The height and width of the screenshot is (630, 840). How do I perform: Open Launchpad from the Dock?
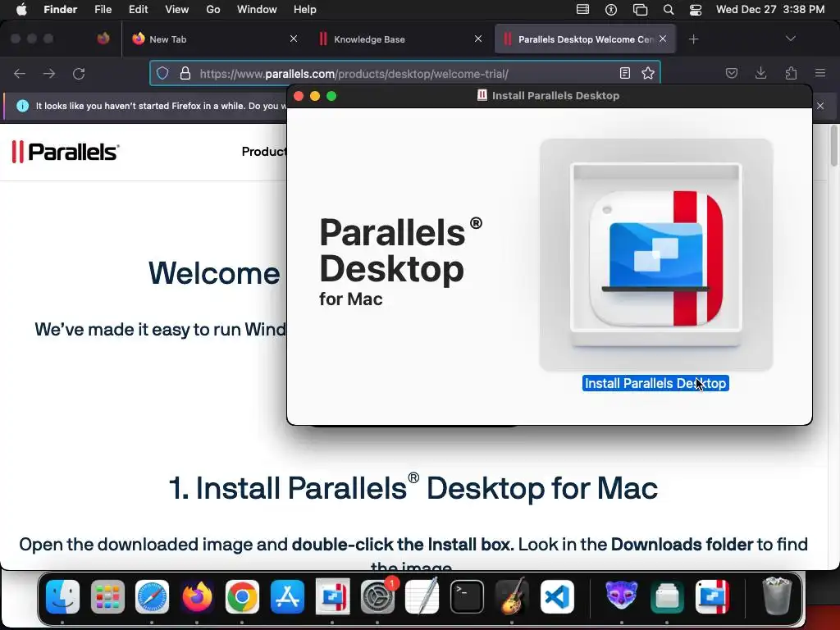click(107, 596)
